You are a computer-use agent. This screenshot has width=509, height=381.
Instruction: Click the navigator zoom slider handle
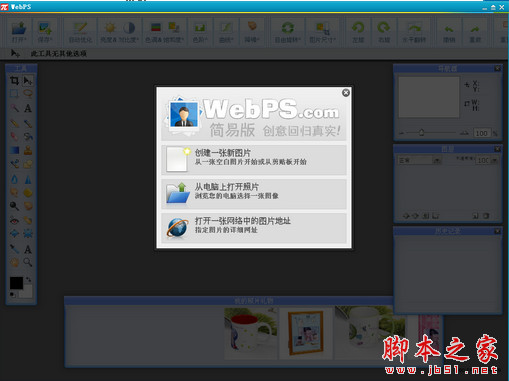tap(421, 133)
